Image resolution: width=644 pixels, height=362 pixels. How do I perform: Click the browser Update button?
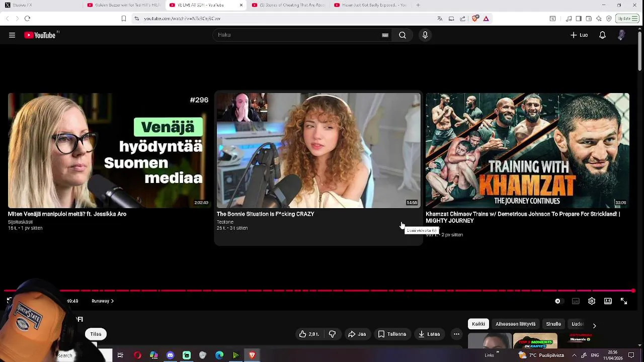click(627, 19)
